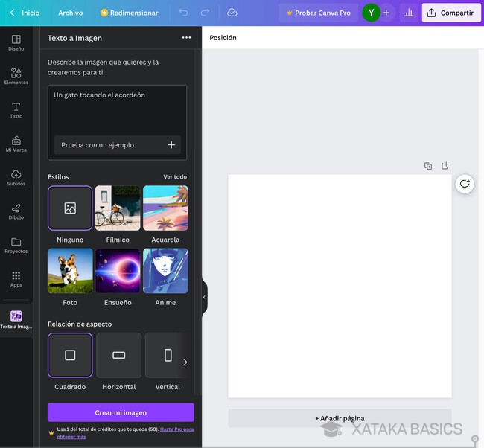Click the Compartir button
484x448 pixels.
pyautogui.click(x=450, y=13)
